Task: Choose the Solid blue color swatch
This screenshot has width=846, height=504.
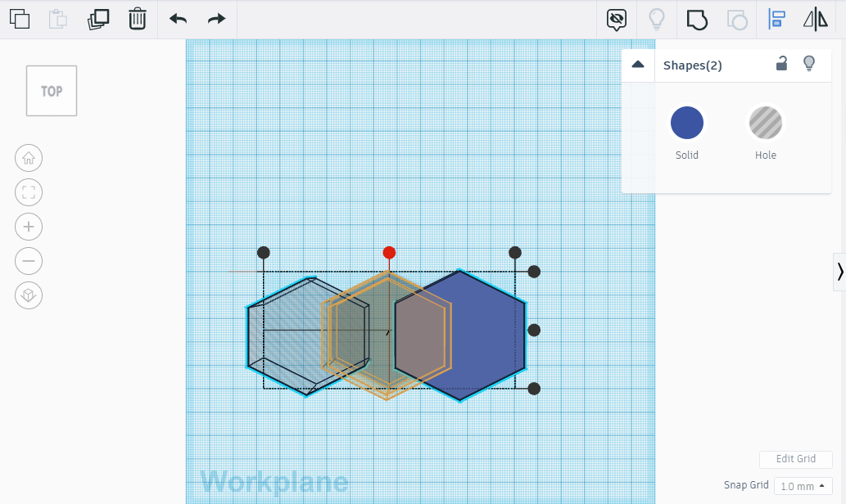Action: (686, 123)
